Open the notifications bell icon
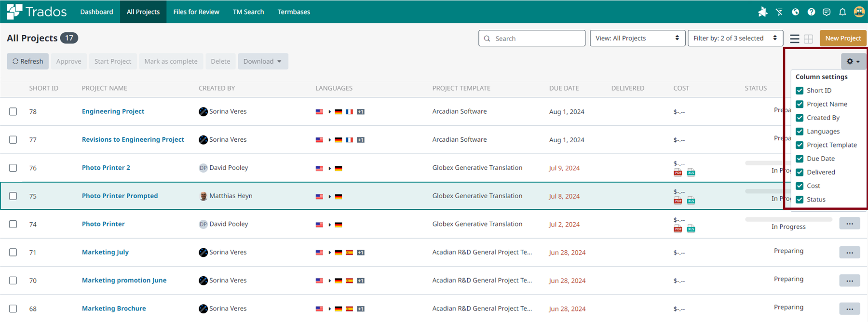This screenshot has width=868, height=322. [842, 12]
